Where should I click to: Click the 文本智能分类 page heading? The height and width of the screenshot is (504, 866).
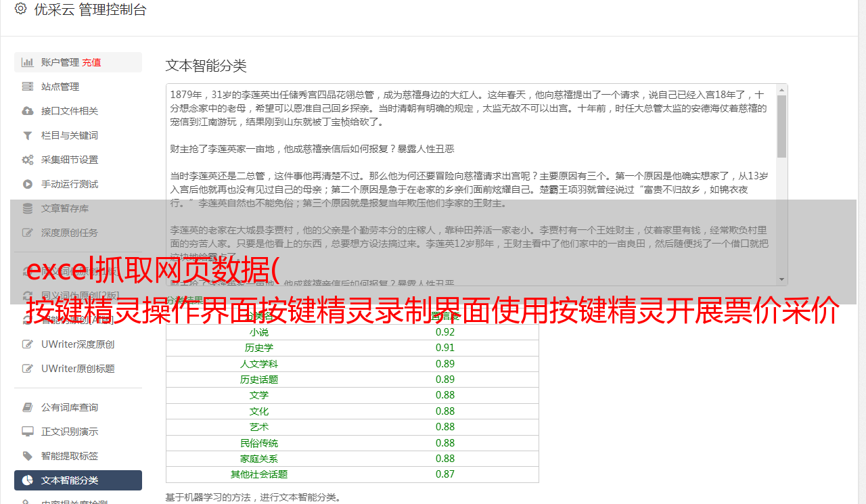(x=206, y=66)
